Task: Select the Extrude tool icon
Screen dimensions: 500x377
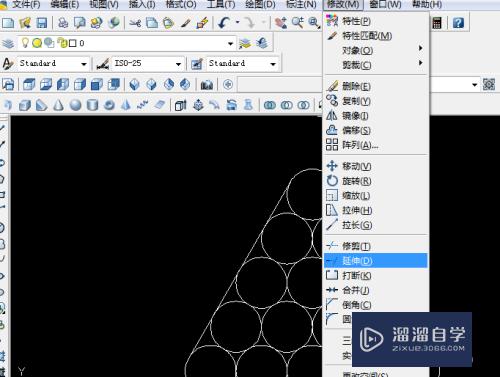Action: (x=180, y=105)
